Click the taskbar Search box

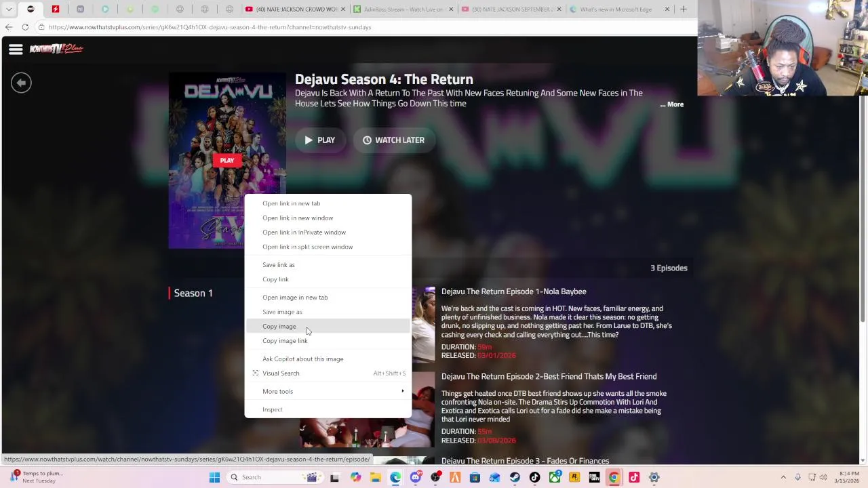click(275, 477)
